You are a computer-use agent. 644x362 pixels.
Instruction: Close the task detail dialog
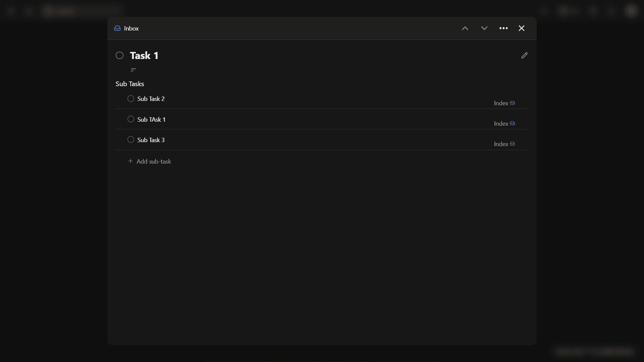click(x=522, y=28)
